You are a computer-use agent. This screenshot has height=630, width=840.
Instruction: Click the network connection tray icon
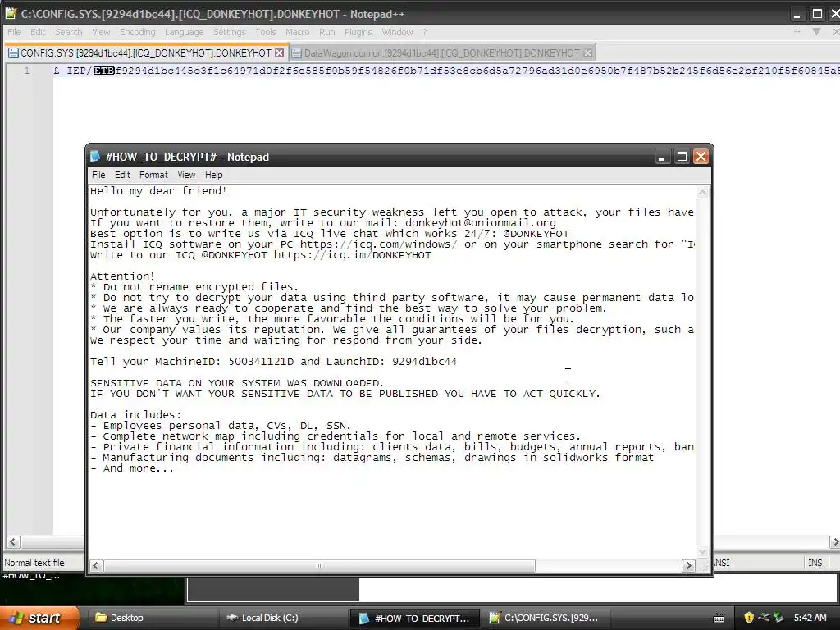[764, 618]
